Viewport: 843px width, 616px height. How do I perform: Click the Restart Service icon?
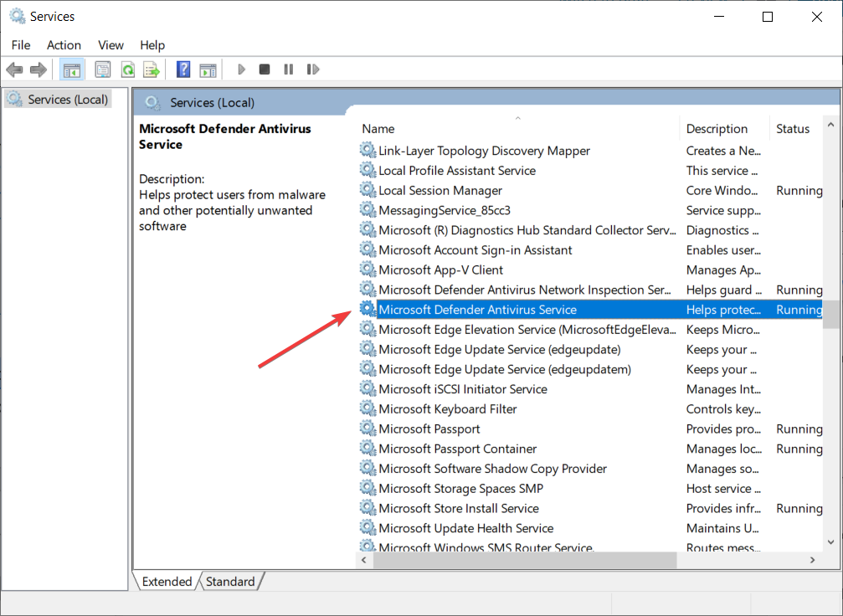coord(313,69)
